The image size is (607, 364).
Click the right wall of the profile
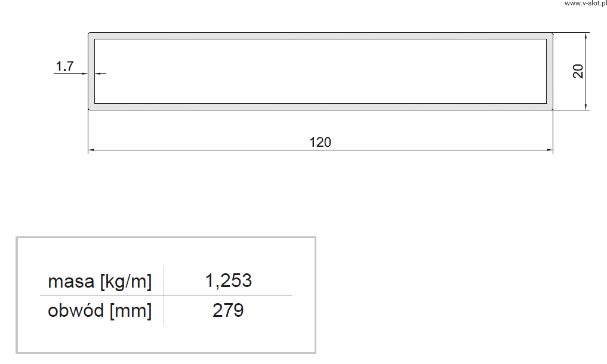tap(550, 71)
